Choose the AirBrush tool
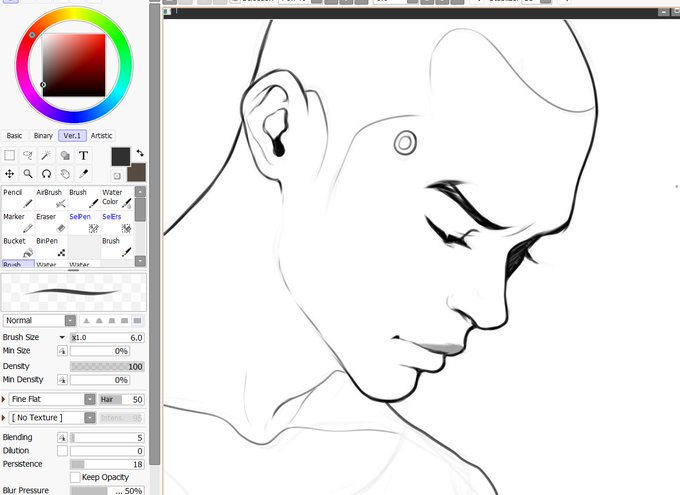The width and height of the screenshot is (680, 495). click(51, 198)
